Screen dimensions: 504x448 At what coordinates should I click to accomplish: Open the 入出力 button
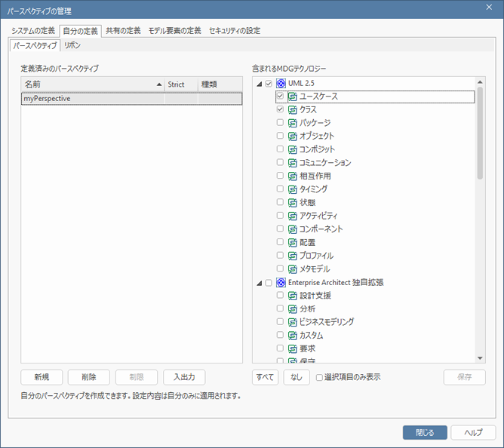point(184,377)
